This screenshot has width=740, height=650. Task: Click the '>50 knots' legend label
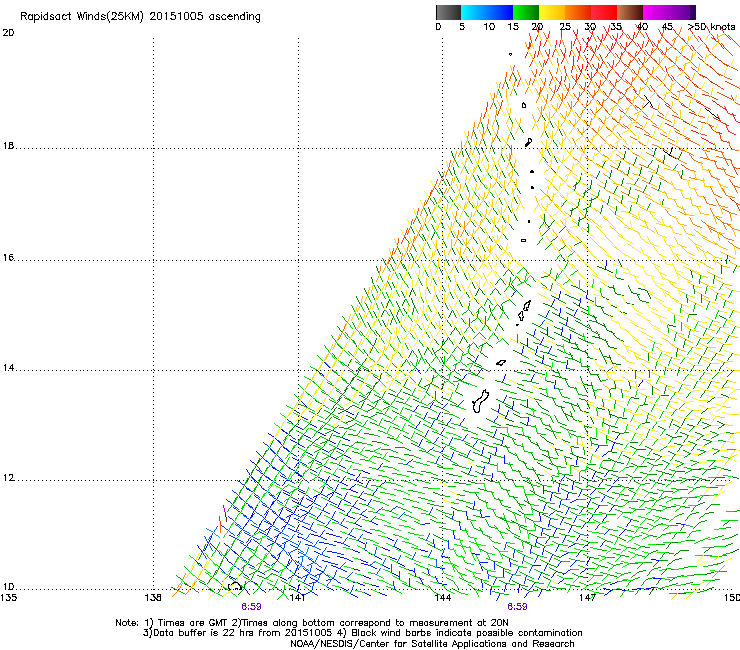[711, 27]
